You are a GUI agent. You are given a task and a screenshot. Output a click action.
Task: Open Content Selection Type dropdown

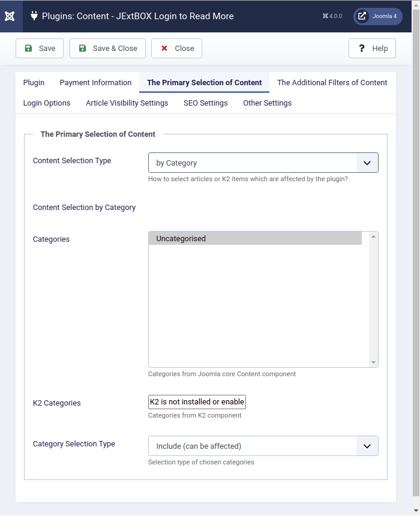(263, 163)
